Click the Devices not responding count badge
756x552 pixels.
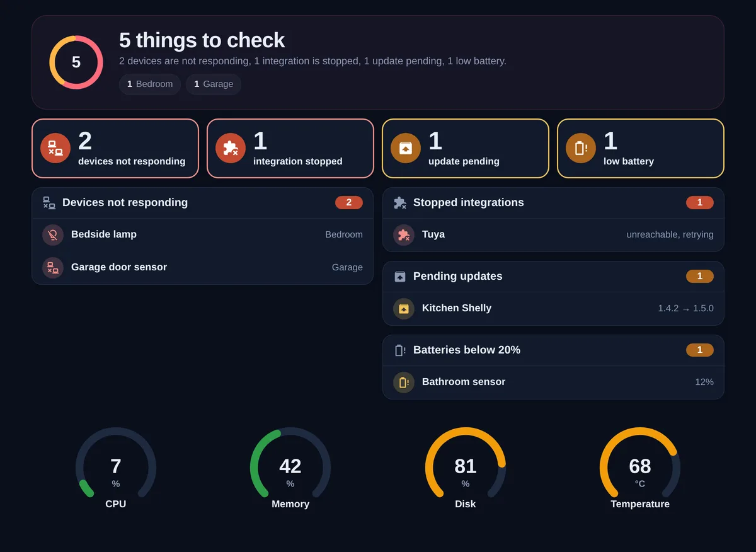tap(349, 203)
